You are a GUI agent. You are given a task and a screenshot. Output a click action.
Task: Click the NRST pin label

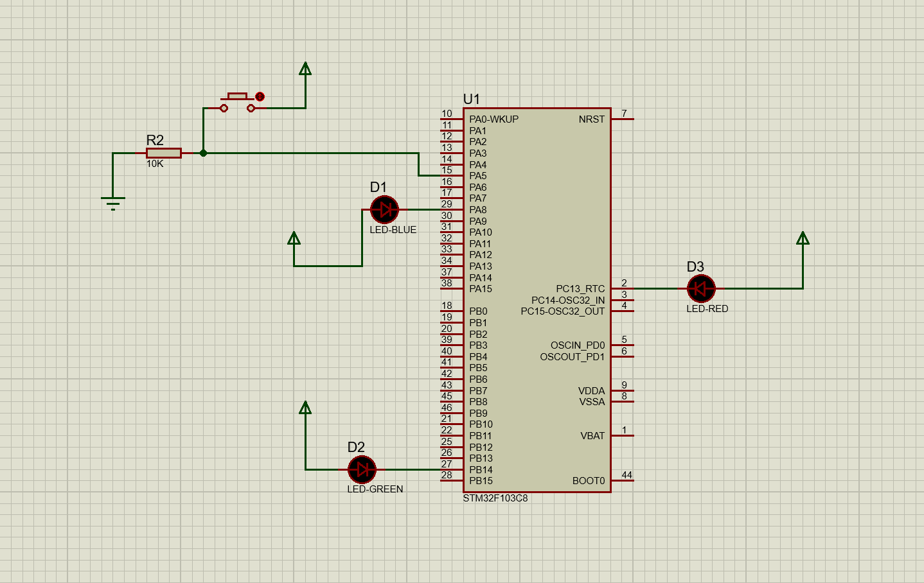[x=592, y=119]
